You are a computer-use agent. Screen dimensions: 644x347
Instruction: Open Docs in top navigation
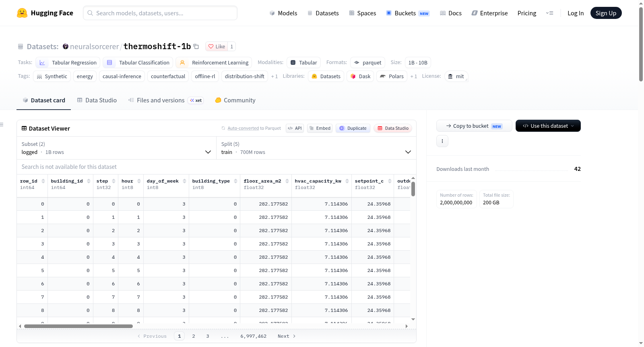(x=451, y=13)
